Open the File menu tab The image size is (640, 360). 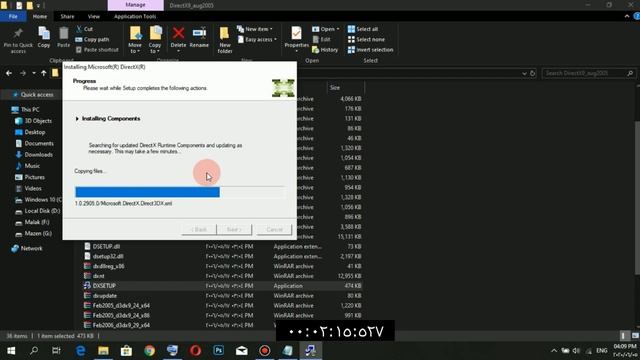(13, 16)
